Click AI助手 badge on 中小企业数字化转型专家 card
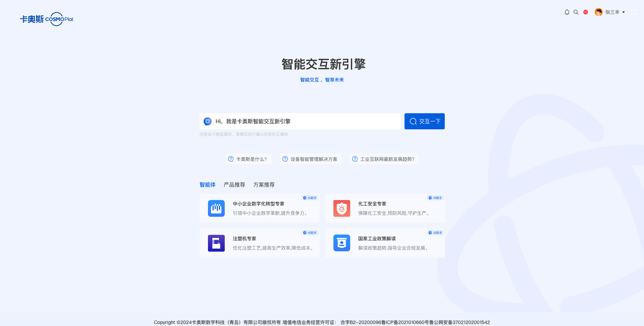Viewport: 644px width, 326px height. [310, 198]
